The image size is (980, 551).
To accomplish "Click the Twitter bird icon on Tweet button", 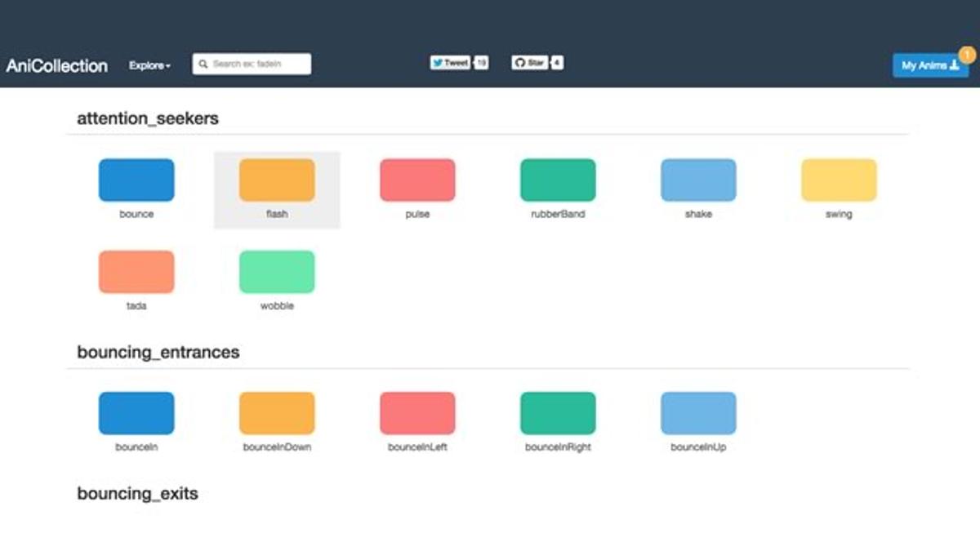I will pyautogui.click(x=439, y=60).
